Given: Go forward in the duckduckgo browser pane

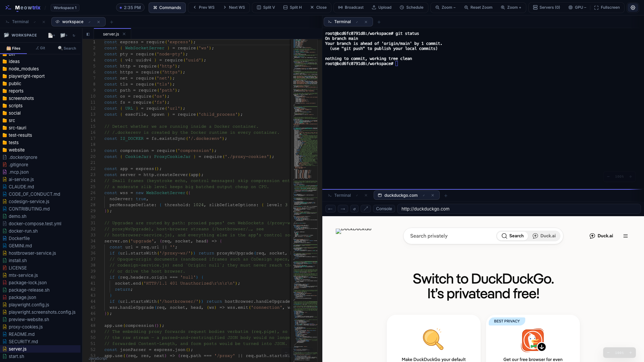Looking at the screenshot, I should pos(343,209).
